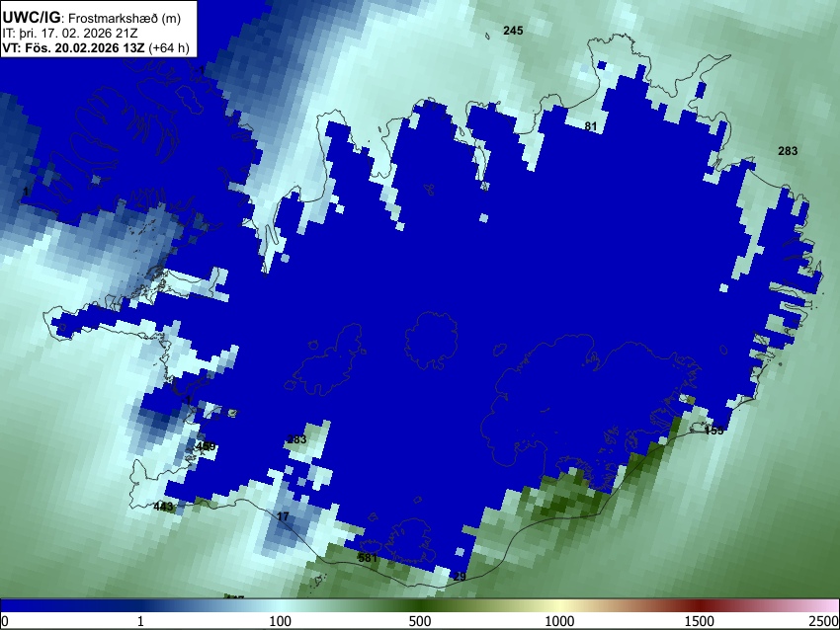Click the 155 value on the map
This screenshot has width=840, height=630.
[714, 431]
